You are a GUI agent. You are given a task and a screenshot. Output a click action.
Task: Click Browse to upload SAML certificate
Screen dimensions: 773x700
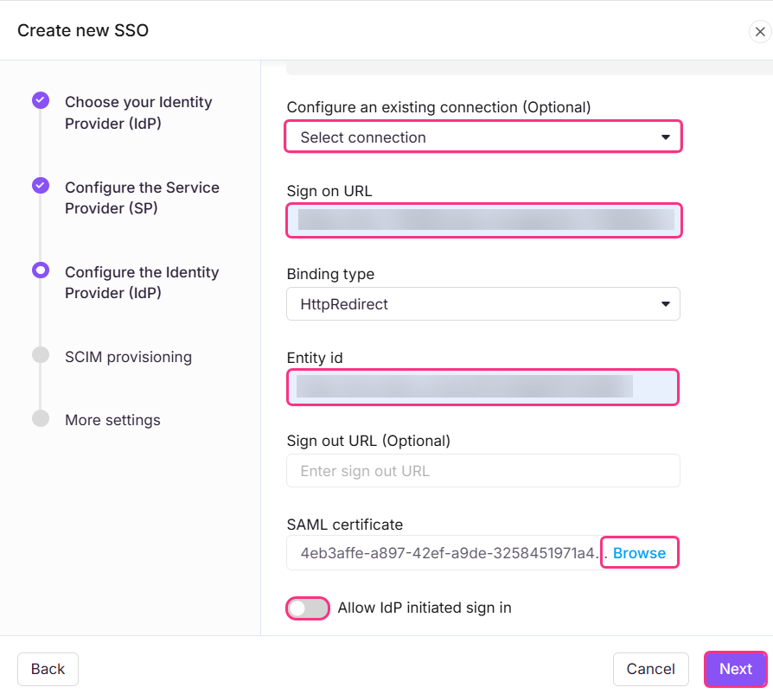pyautogui.click(x=639, y=553)
